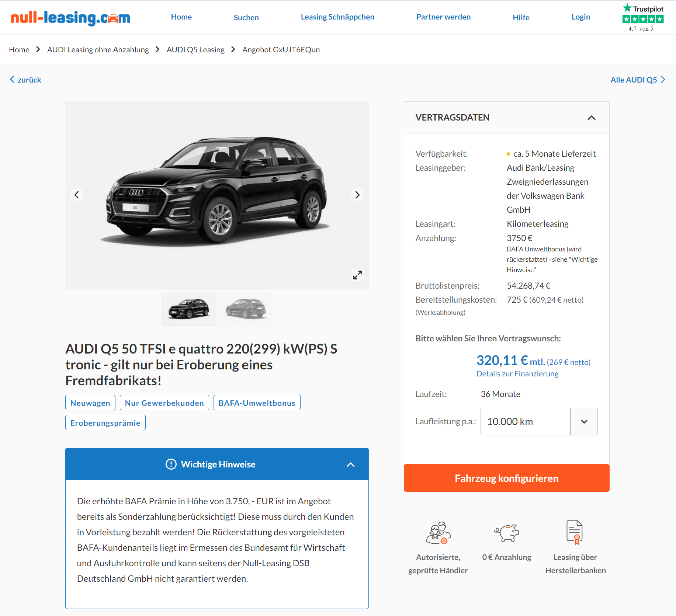676x616 pixels.
Task: Show the next car image
Action: coord(357,195)
